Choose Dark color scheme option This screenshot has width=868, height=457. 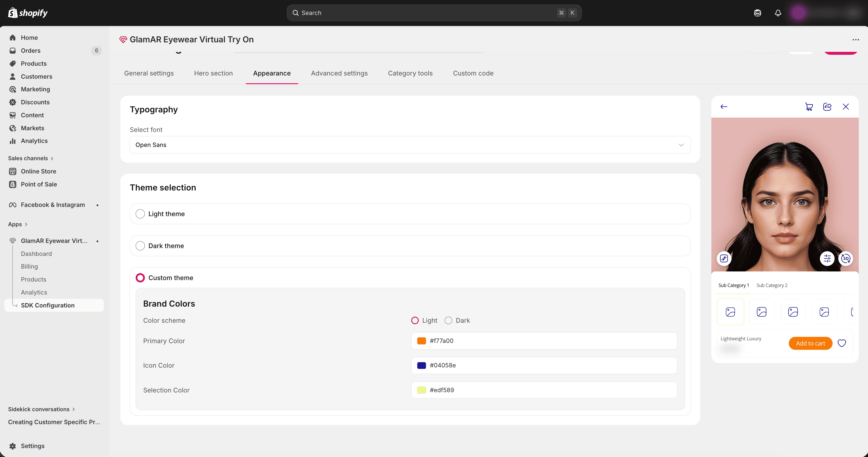click(448, 320)
